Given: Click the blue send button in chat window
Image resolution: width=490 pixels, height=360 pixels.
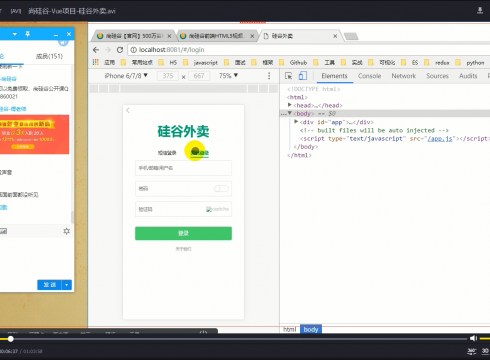Looking at the screenshot, I should pyautogui.click(x=50, y=285).
